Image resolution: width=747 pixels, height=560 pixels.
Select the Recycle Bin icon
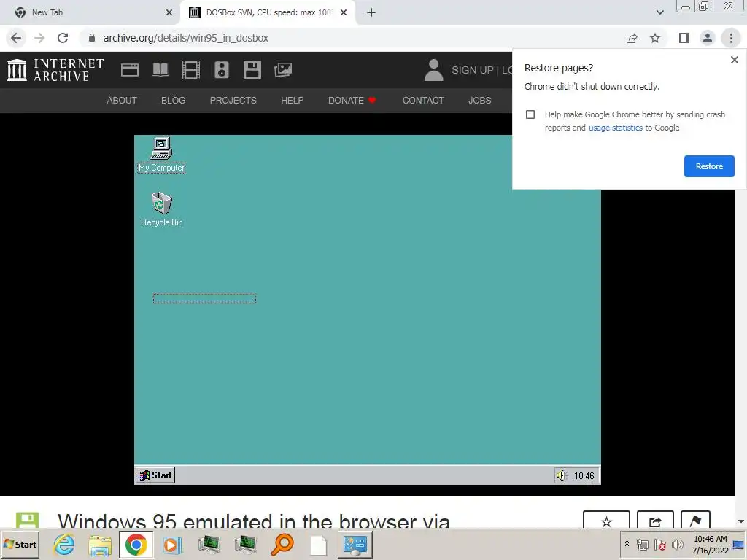point(161,209)
